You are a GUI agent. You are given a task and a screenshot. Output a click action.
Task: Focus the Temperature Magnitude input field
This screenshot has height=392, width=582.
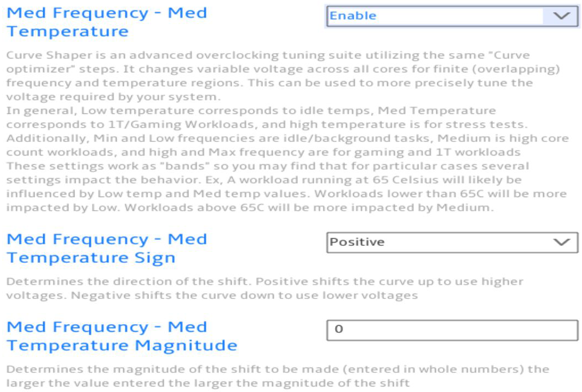[452, 330]
